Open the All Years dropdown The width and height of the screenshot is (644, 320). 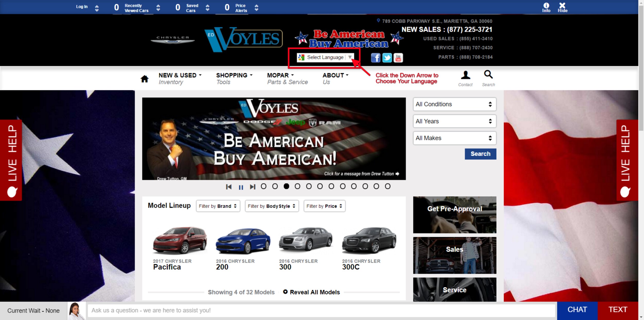[x=454, y=121]
